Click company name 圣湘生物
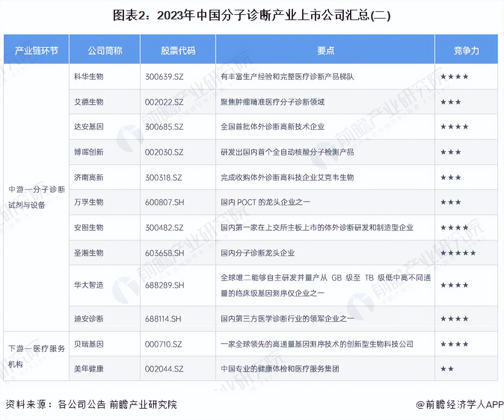Image resolution: width=504 pixels, height=420 pixels. click(89, 253)
